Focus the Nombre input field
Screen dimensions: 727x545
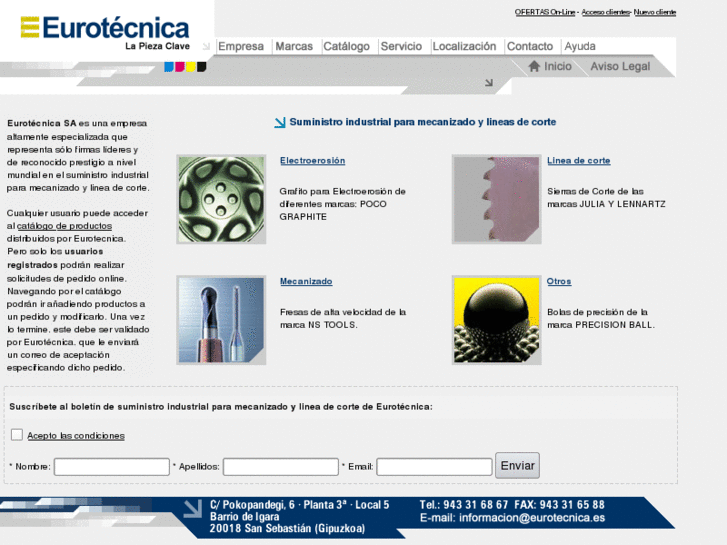coord(112,467)
